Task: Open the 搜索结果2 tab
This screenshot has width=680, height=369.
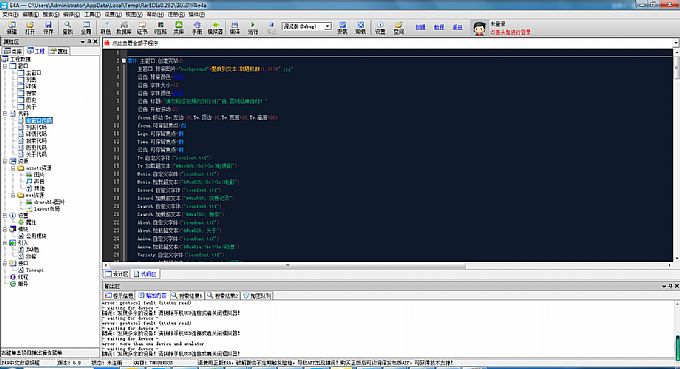Action: pyautogui.click(x=222, y=296)
